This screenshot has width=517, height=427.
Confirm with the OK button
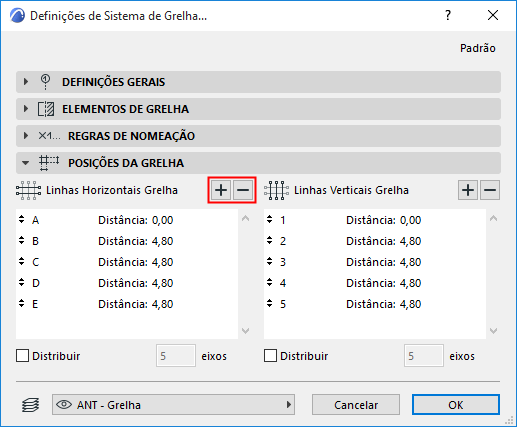pos(456,405)
